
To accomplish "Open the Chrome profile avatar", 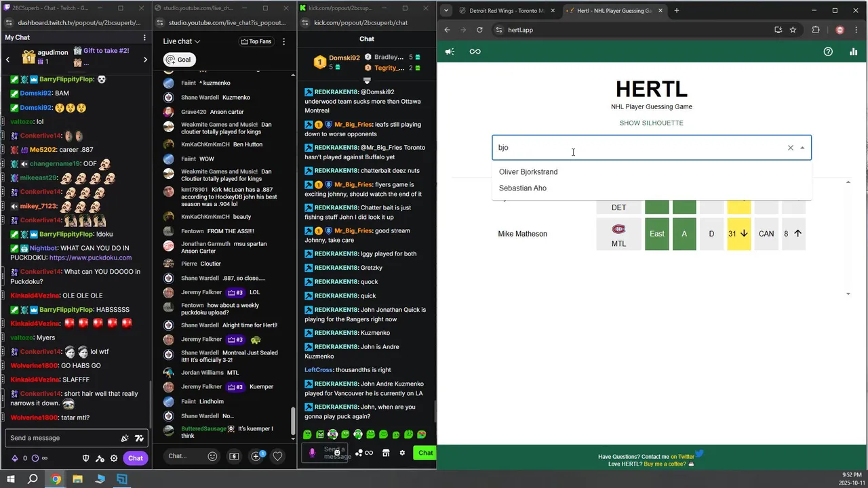I will pyautogui.click(x=840, y=30).
